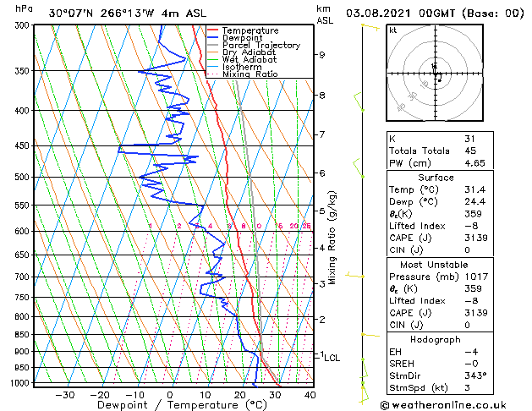The height and width of the screenshot is (411, 532).
Task: Click the station coordinates '30°07'N 266°13'W' title
Action: [101, 14]
